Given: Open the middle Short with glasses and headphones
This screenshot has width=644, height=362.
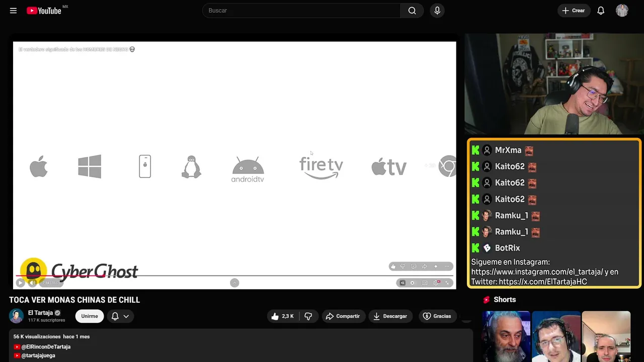Looking at the screenshot, I should [x=556, y=336].
